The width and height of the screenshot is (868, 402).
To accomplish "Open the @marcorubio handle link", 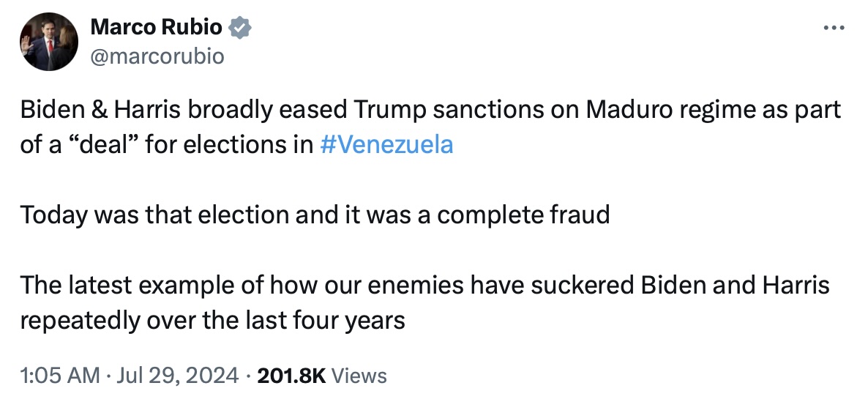I will point(157,56).
